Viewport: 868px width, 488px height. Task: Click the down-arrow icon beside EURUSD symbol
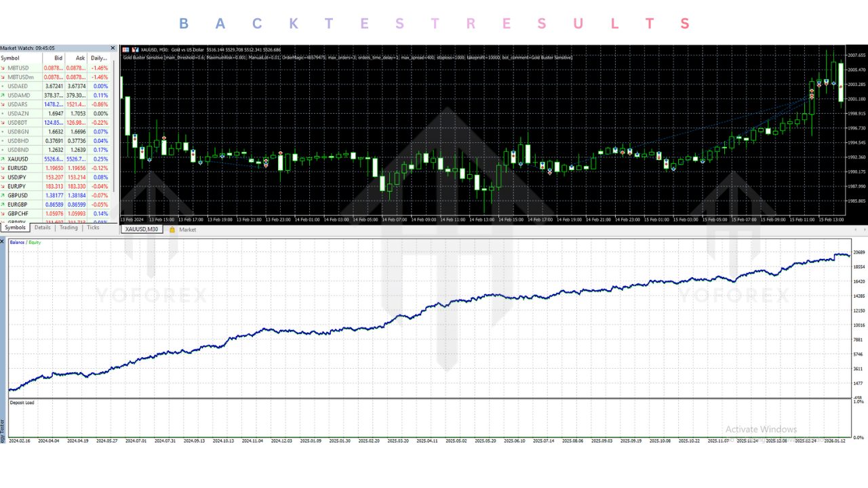pos(3,168)
